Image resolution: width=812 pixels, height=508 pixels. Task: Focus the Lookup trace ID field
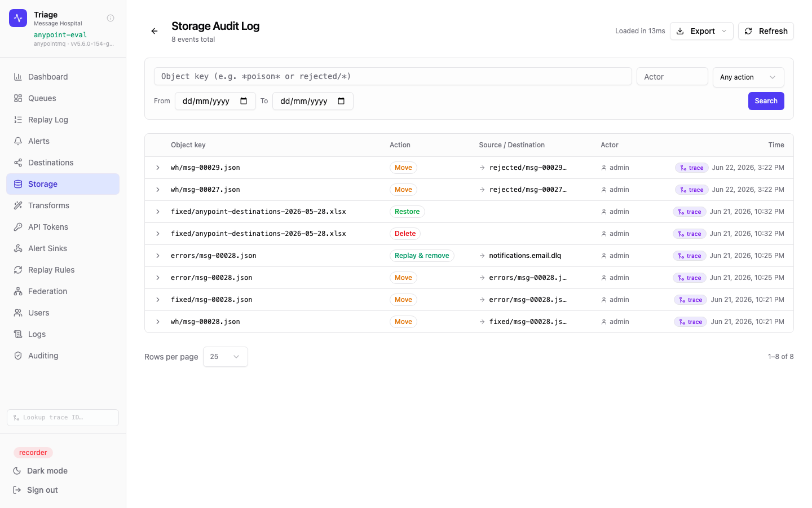coord(63,418)
